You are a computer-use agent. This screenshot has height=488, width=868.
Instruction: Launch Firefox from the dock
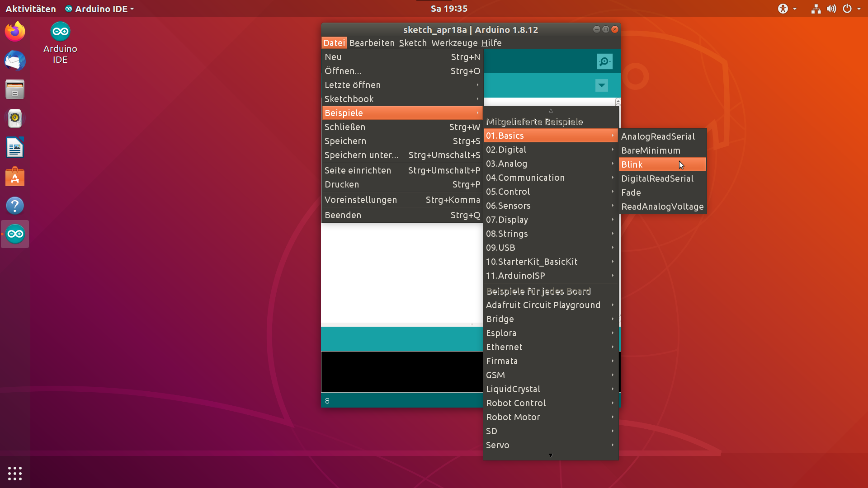point(15,32)
